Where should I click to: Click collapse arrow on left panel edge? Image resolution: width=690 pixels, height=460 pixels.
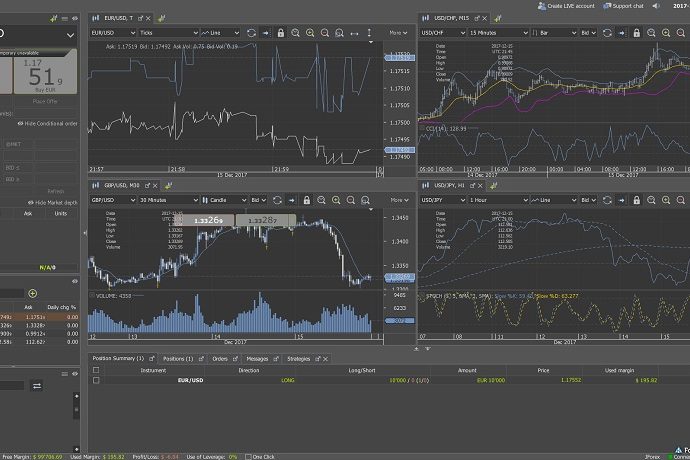[85, 233]
